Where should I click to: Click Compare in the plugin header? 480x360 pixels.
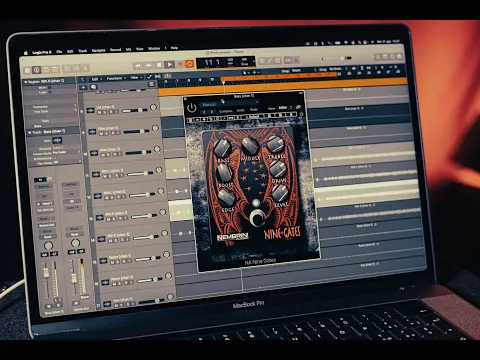[x=226, y=111]
